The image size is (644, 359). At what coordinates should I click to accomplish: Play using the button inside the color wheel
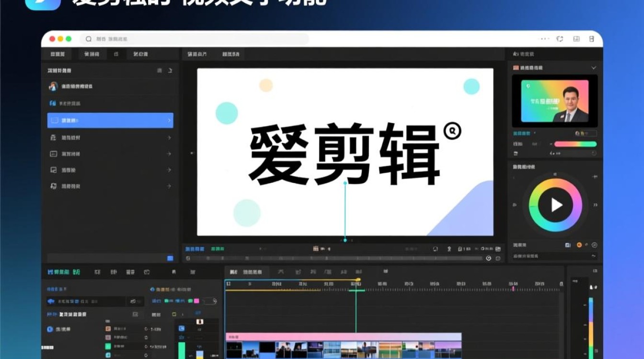click(x=556, y=205)
